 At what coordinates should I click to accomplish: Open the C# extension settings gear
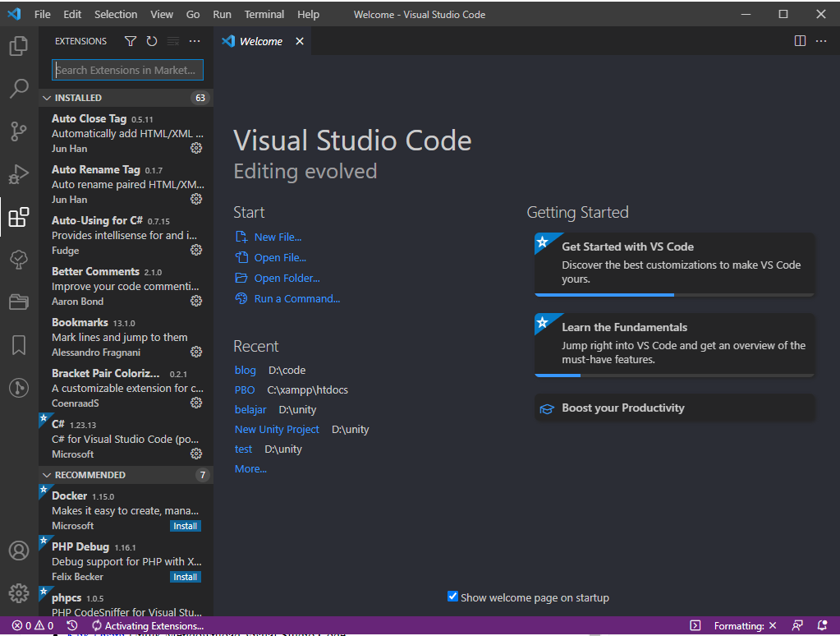195,453
